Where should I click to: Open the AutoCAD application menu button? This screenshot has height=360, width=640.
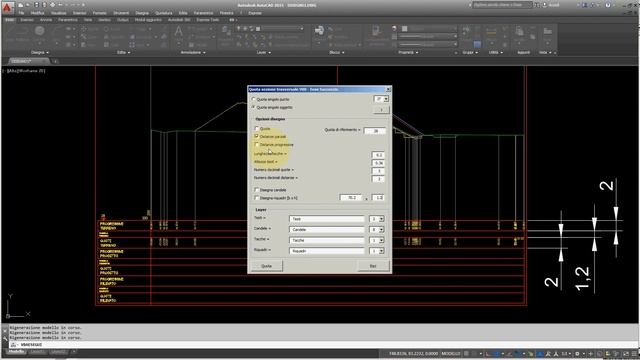pyautogui.click(x=7, y=7)
